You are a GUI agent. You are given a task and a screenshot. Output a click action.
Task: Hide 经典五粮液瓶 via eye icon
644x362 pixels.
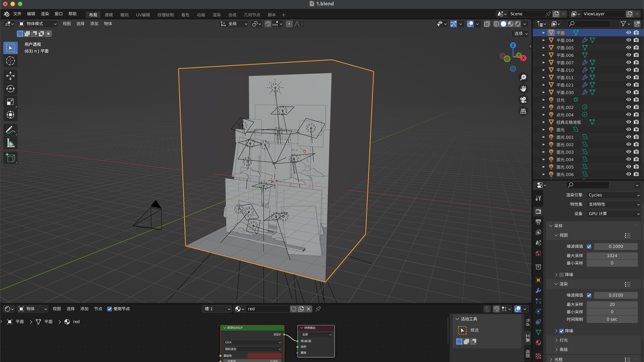[629, 122]
